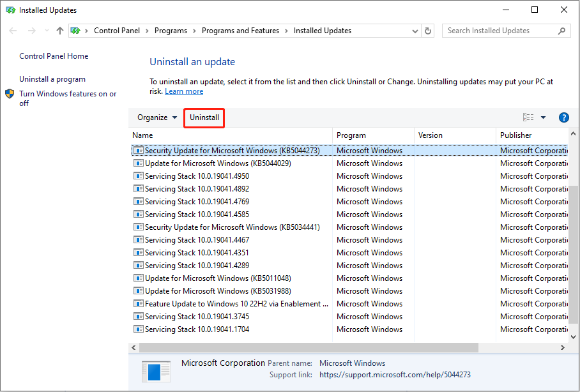Expand the chevron after Programs breadcrumb
Image resolution: width=580 pixels, height=392 pixels.
point(194,31)
